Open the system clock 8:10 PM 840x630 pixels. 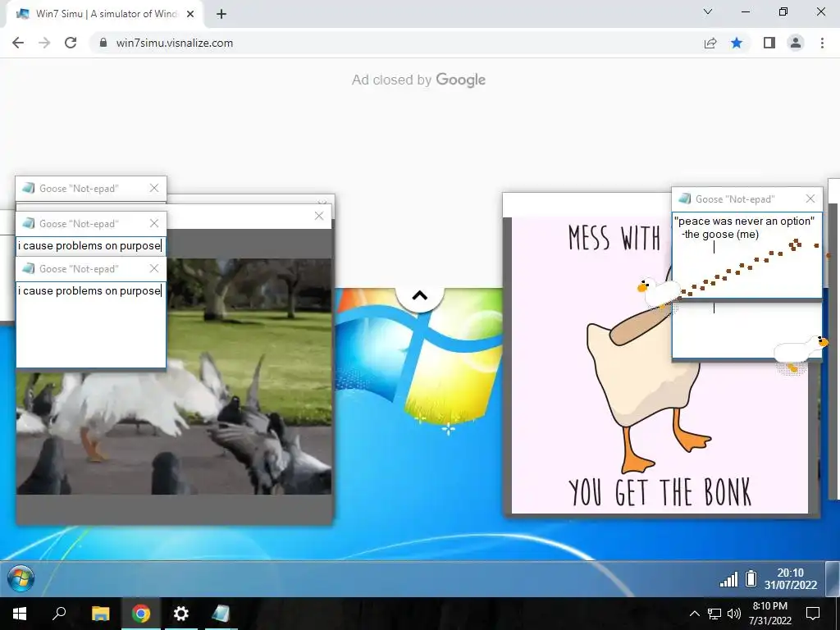click(769, 614)
